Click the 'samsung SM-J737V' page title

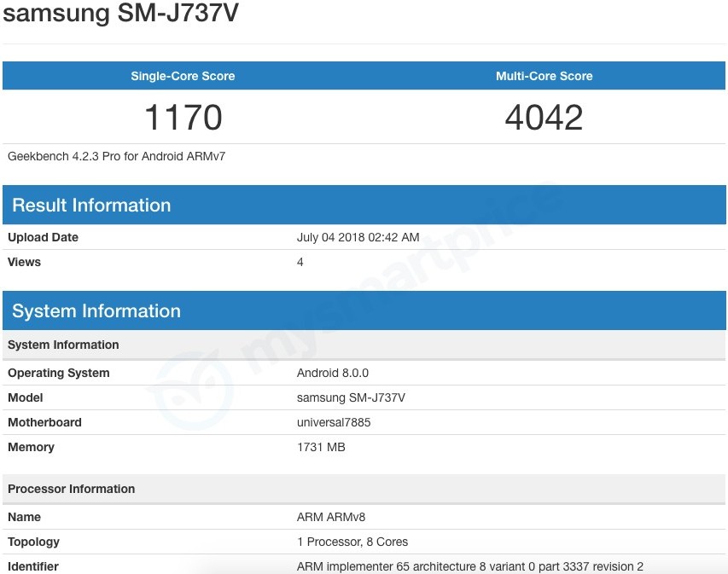tap(120, 12)
